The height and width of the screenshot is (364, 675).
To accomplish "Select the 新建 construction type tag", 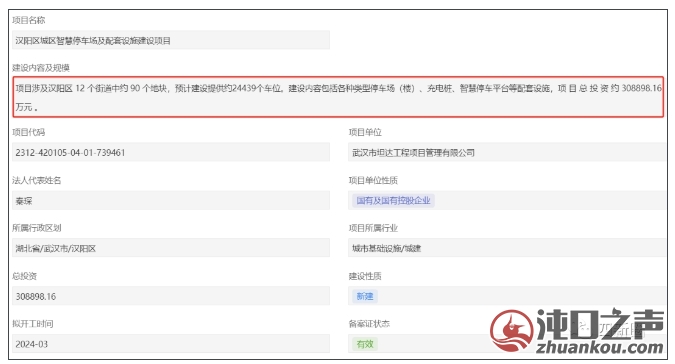I will click(x=365, y=296).
